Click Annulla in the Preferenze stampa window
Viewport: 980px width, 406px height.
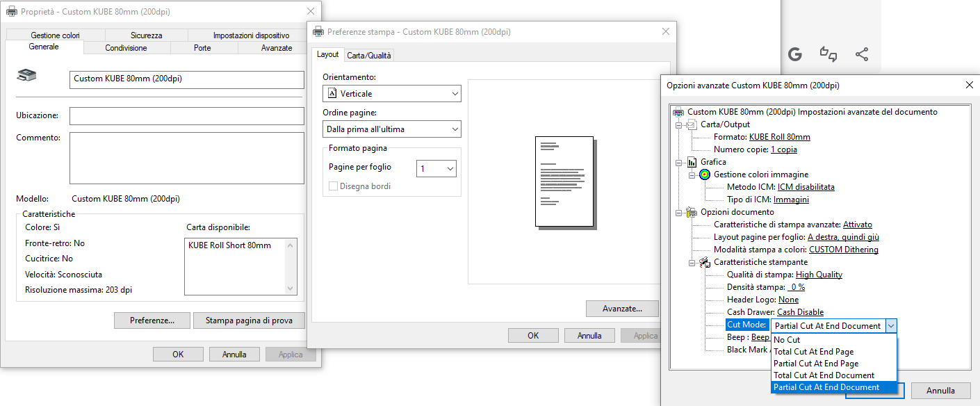[x=589, y=335]
